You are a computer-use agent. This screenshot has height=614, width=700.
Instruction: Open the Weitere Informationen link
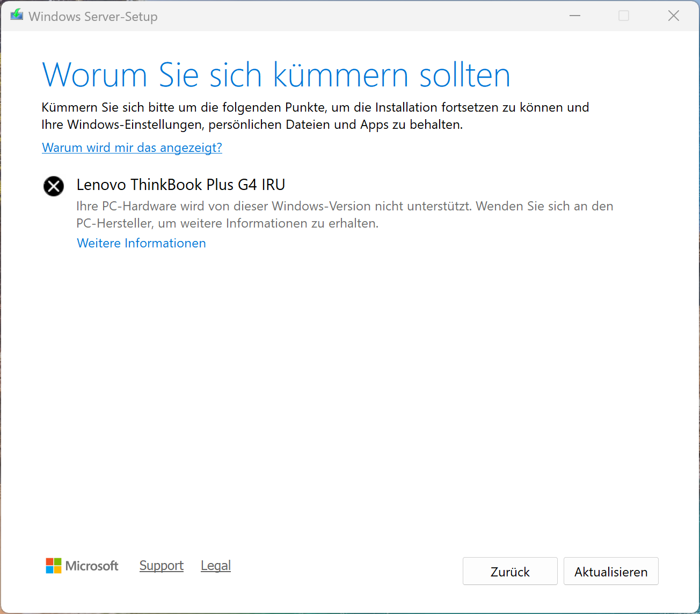pyautogui.click(x=141, y=243)
